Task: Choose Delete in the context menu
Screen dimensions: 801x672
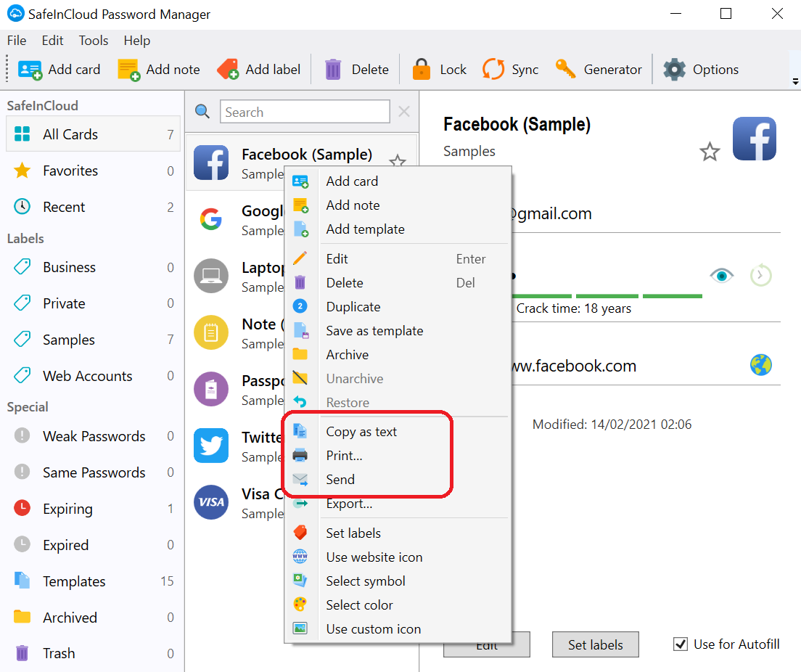Action: tap(398, 282)
